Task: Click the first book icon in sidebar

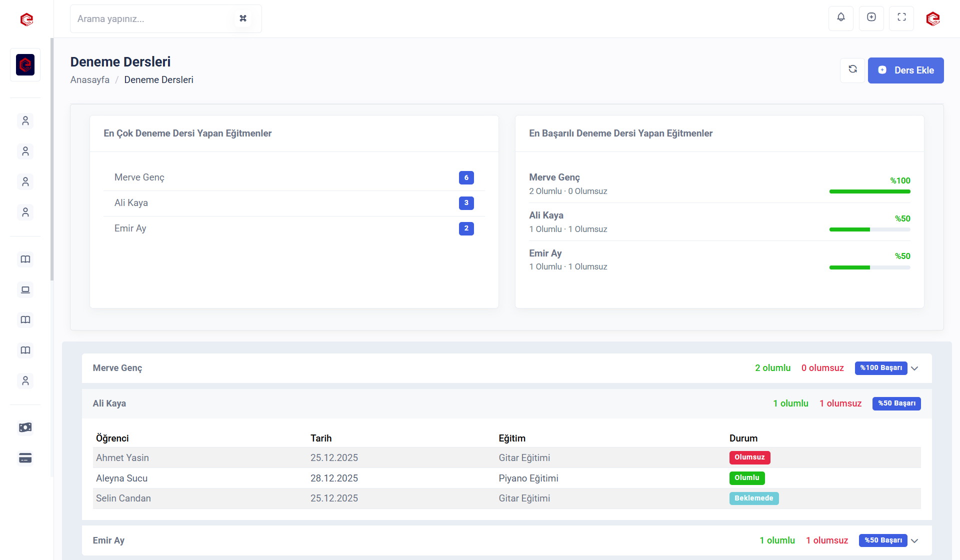Action: pyautogui.click(x=25, y=259)
